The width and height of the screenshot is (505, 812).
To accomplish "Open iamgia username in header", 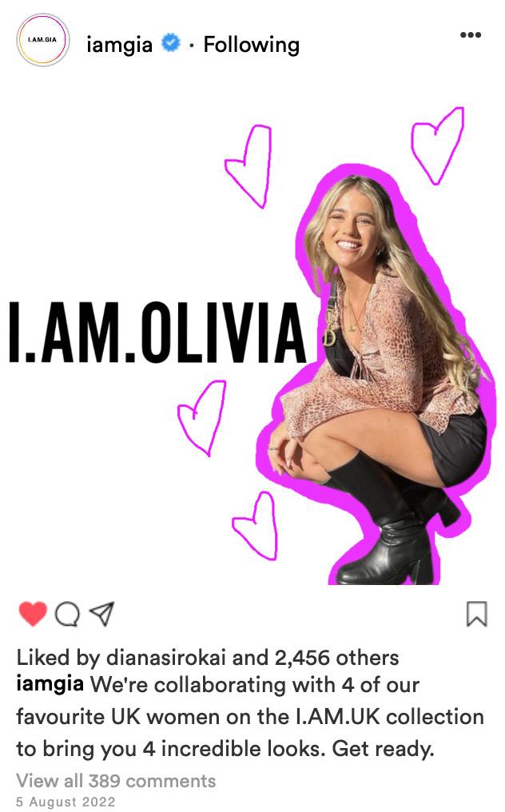I will [119, 45].
